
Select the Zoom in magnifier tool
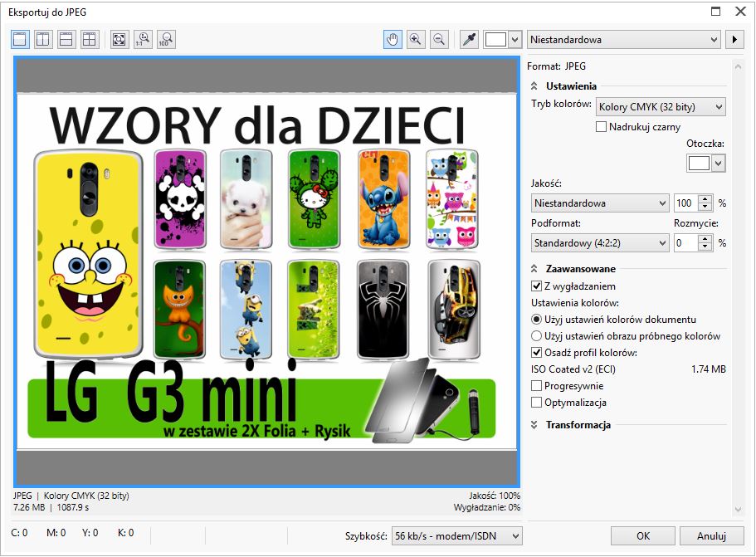[416, 39]
